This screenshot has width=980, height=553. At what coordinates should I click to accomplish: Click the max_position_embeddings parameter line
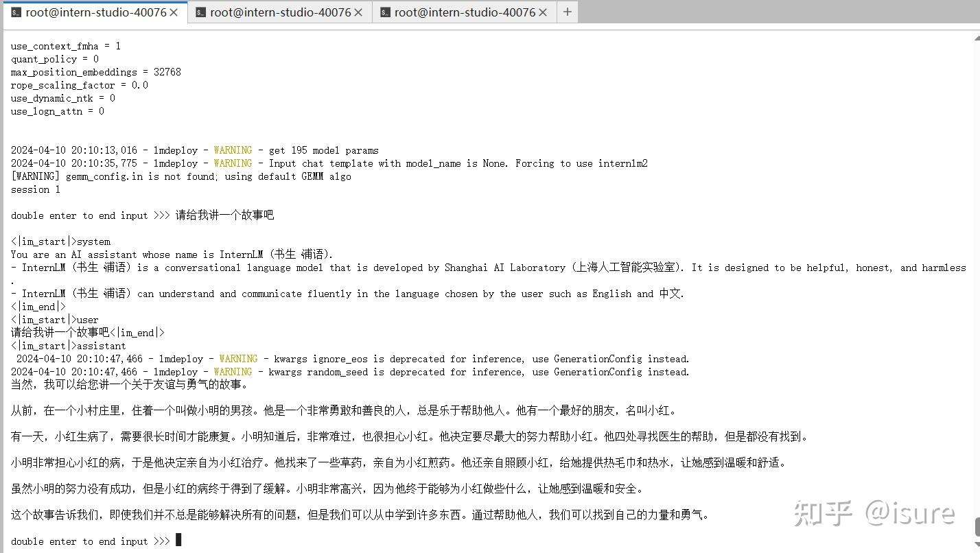pyautogui.click(x=95, y=71)
